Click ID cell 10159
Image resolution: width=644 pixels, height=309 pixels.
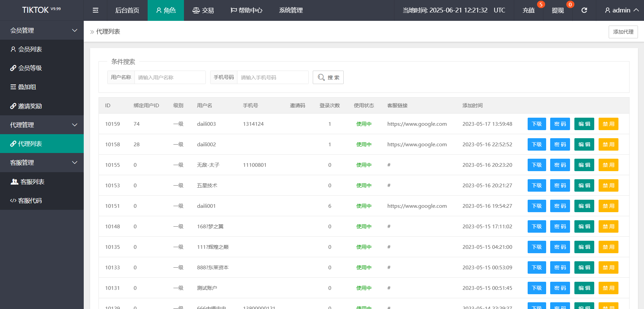point(112,124)
